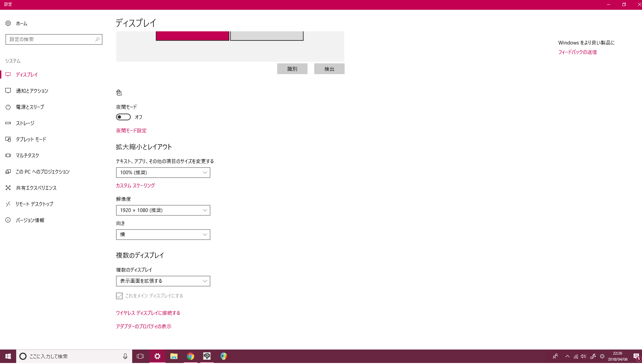
Task: Open the Windows Ink pen tray icon
Action: [593, 356]
